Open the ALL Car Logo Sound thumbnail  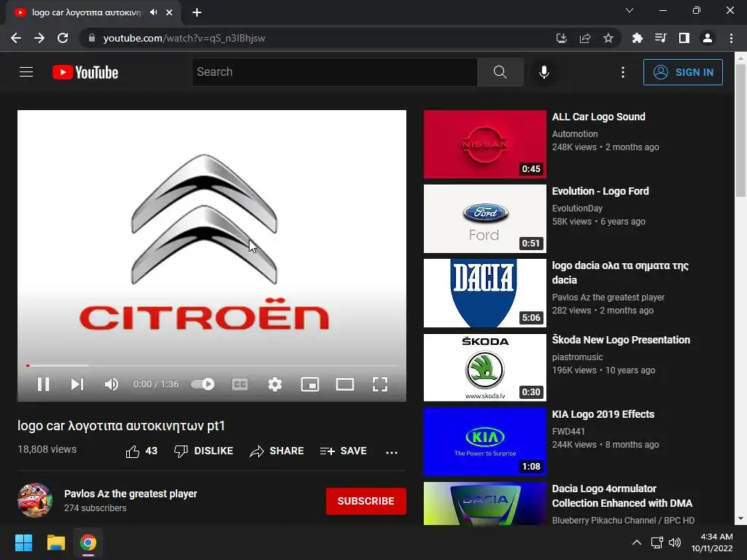coord(485,144)
